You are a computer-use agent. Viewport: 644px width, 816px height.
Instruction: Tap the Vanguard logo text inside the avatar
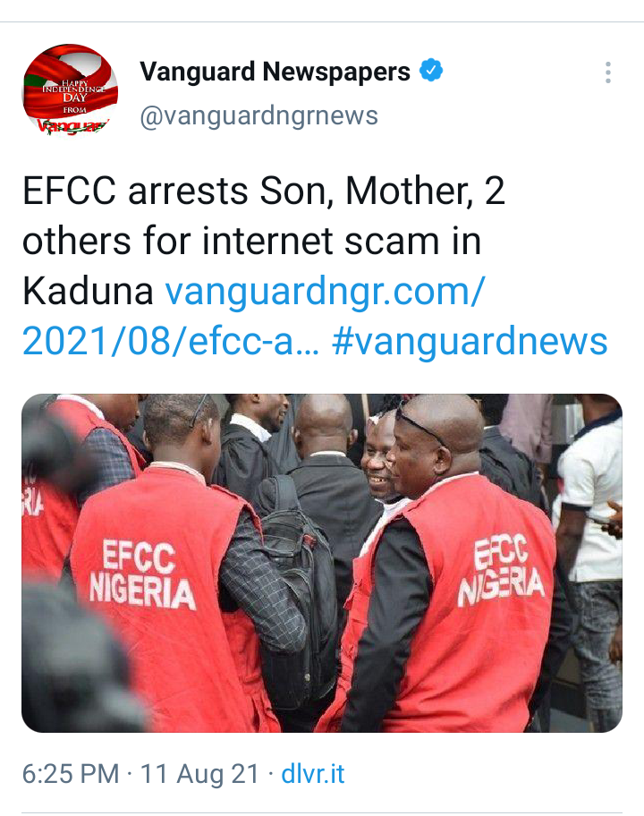[x=72, y=125]
